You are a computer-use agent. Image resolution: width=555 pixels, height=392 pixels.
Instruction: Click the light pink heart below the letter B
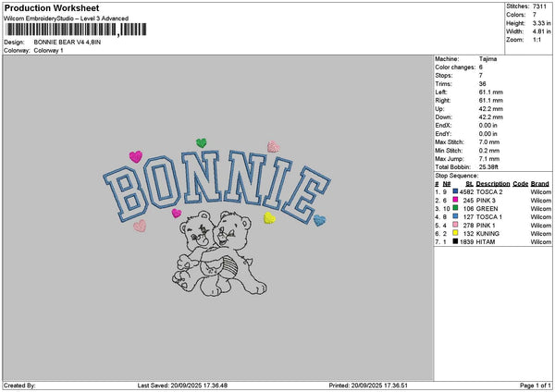coord(140,225)
